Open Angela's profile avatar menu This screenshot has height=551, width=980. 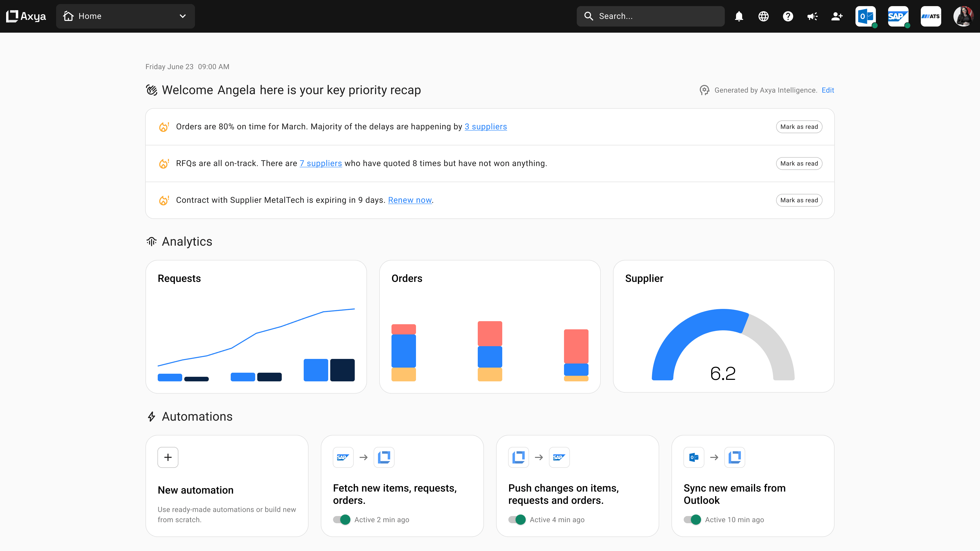963,16
